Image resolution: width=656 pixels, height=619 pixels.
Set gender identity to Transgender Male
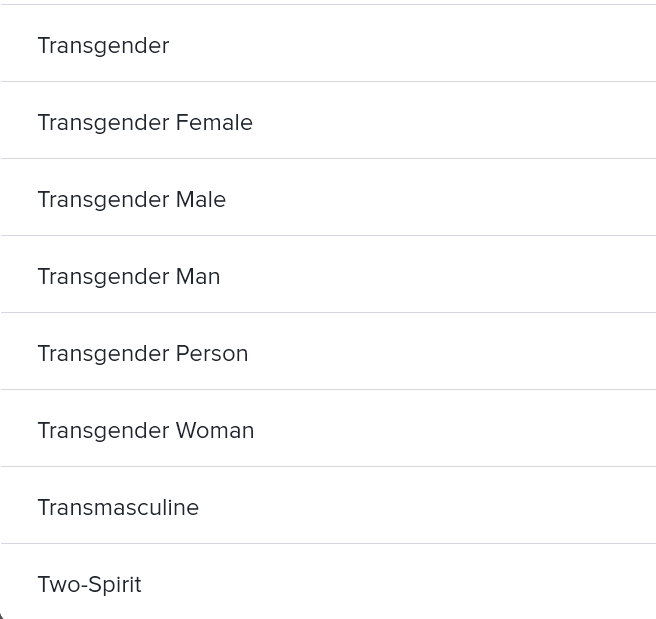[x=132, y=199]
